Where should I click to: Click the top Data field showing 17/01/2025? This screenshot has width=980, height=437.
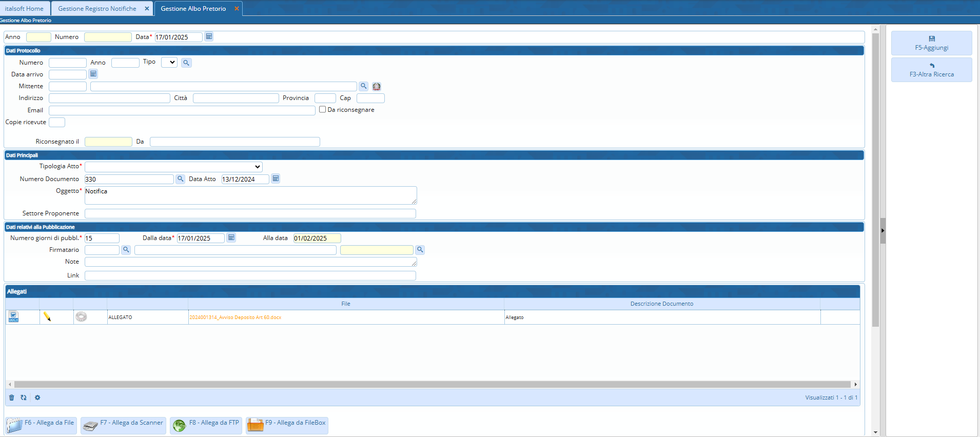point(179,37)
